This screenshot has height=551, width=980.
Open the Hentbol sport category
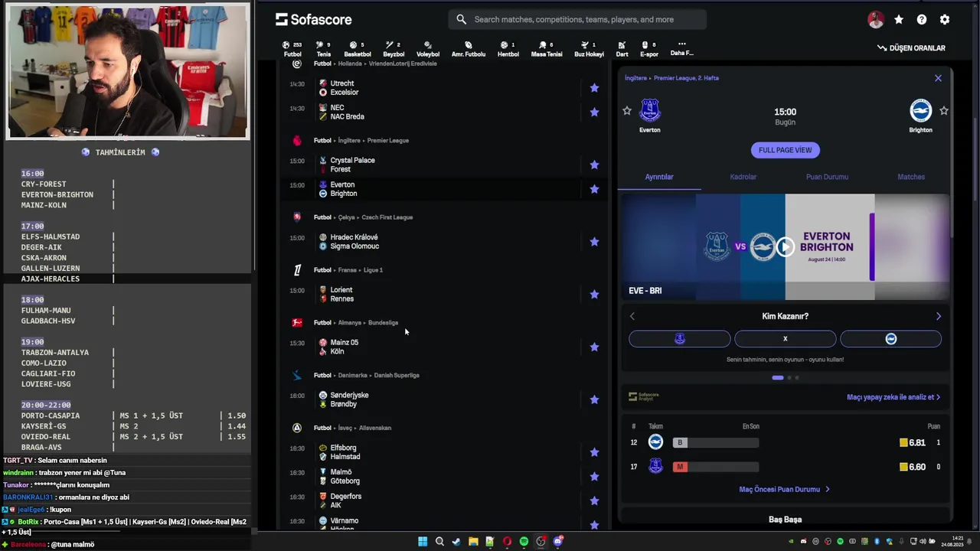click(x=508, y=49)
